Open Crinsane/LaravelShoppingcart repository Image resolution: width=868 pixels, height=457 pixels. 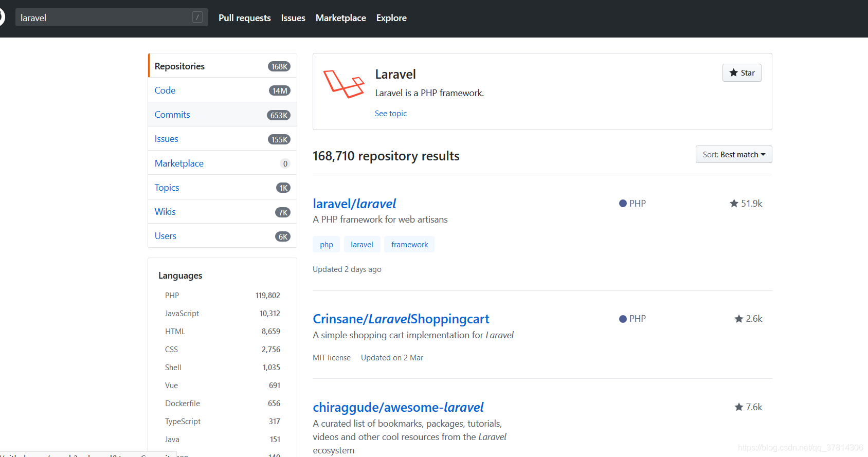tap(401, 319)
